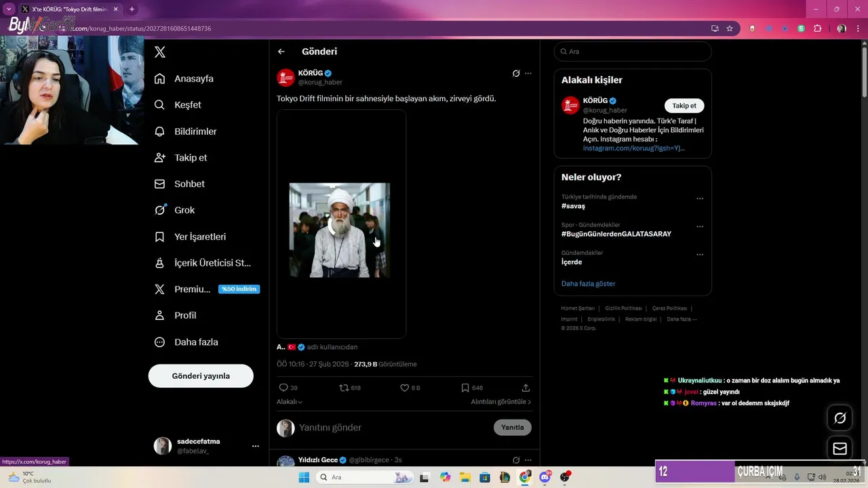The height and width of the screenshot is (488, 868).
Task: Open İçerde trending topic
Action: (x=572, y=262)
